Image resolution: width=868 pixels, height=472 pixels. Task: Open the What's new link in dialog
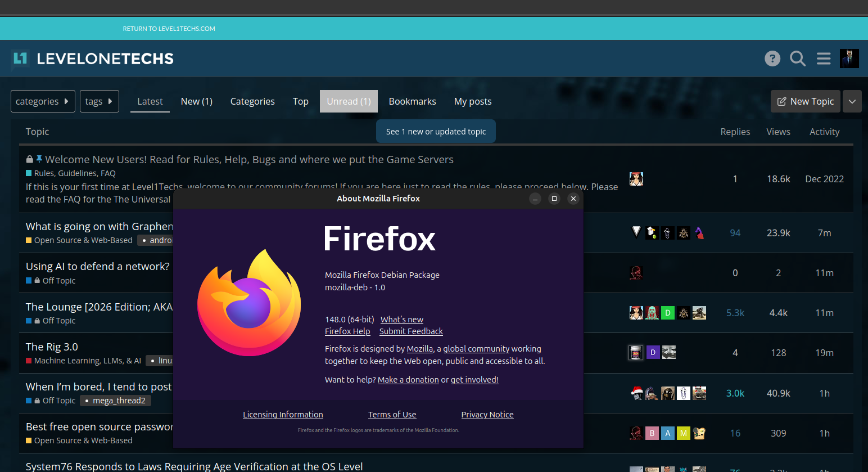tap(401, 320)
